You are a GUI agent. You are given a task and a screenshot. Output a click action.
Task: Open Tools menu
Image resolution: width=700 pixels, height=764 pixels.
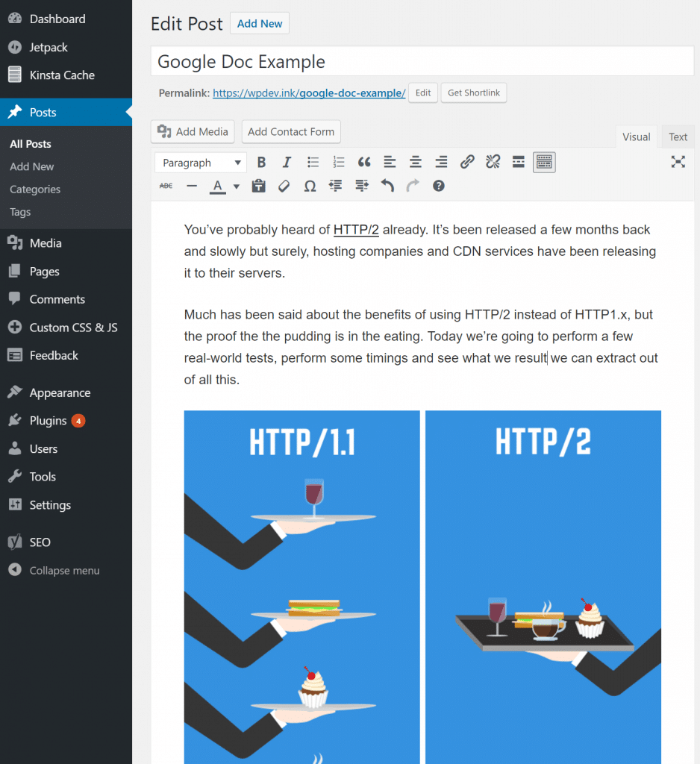click(x=66, y=477)
